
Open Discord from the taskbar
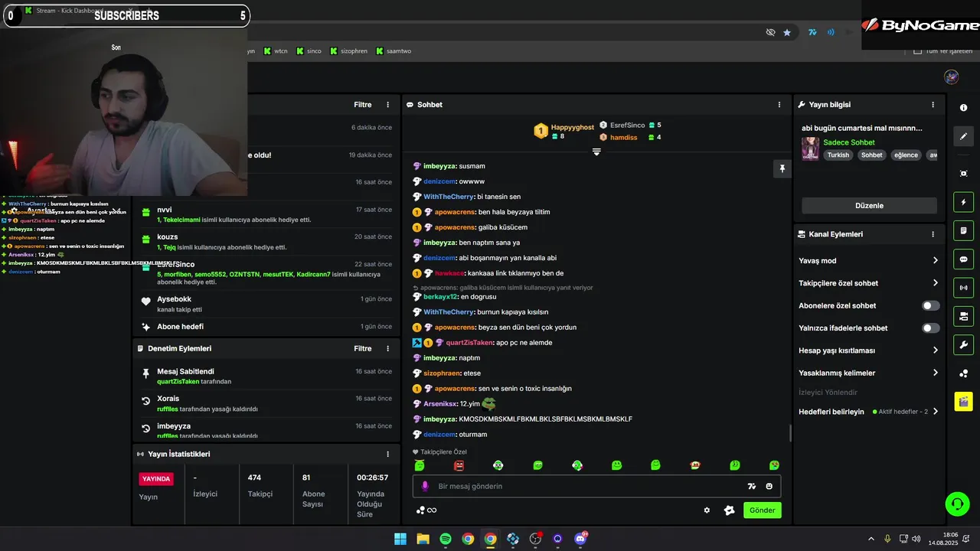(x=580, y=539)
